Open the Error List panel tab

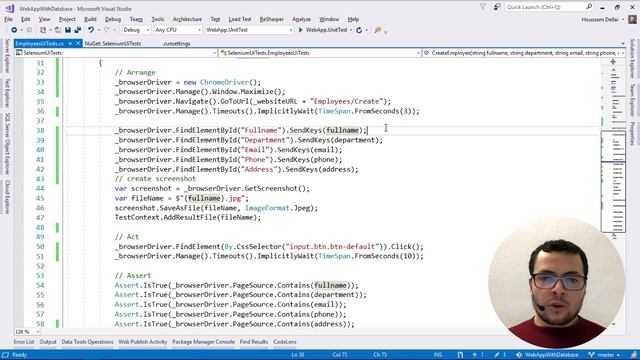point(24,342)
